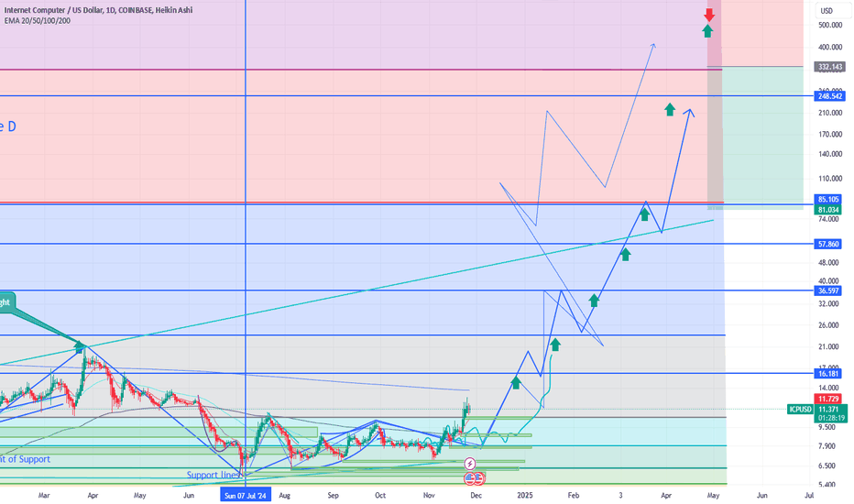854x504 pixels.
Task: Click the 400.000 price axis value
Action: (x=830, y=48)
